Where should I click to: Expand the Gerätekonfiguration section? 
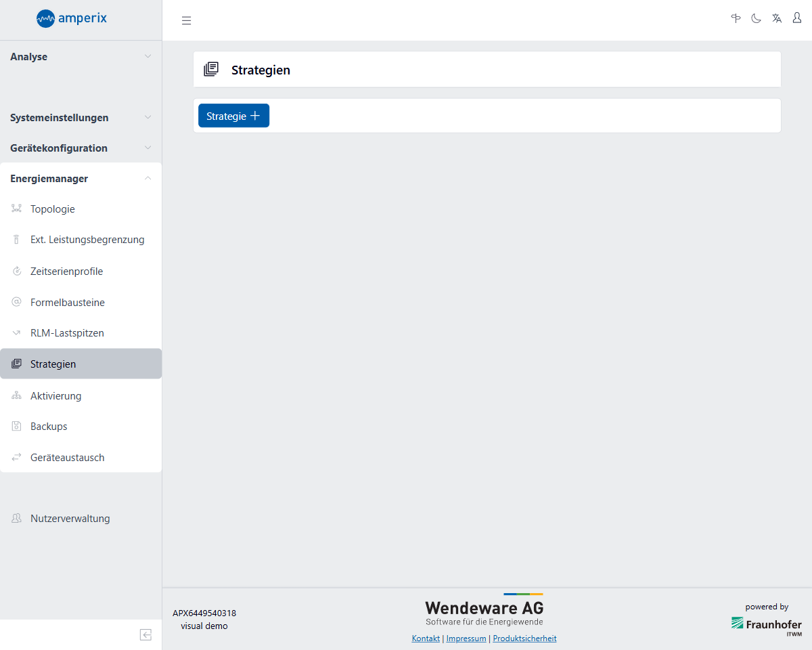coord(81,148)
